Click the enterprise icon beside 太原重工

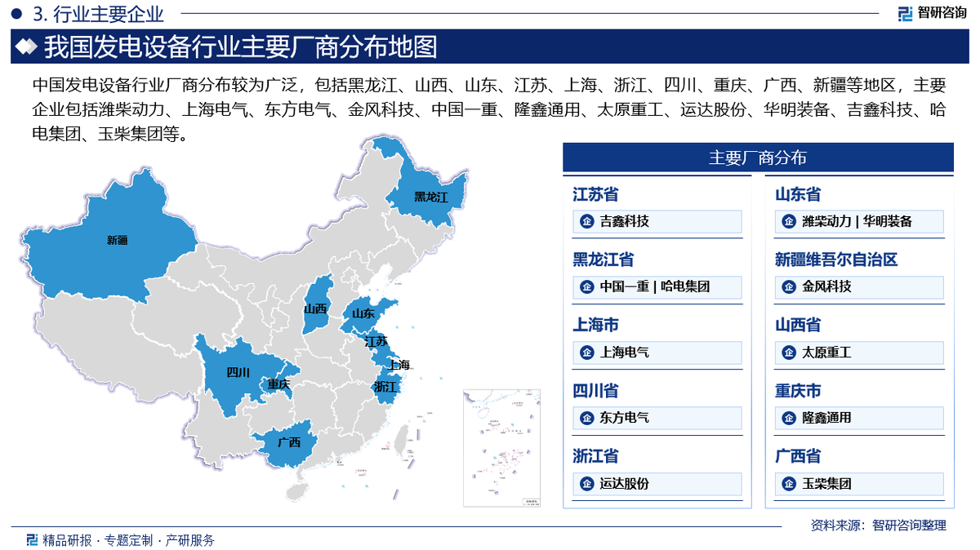[x=788, y=353]
